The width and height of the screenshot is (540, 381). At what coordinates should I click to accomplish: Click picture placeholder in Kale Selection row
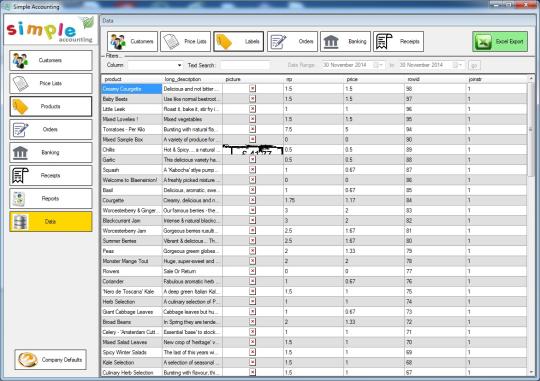(252, 362)
